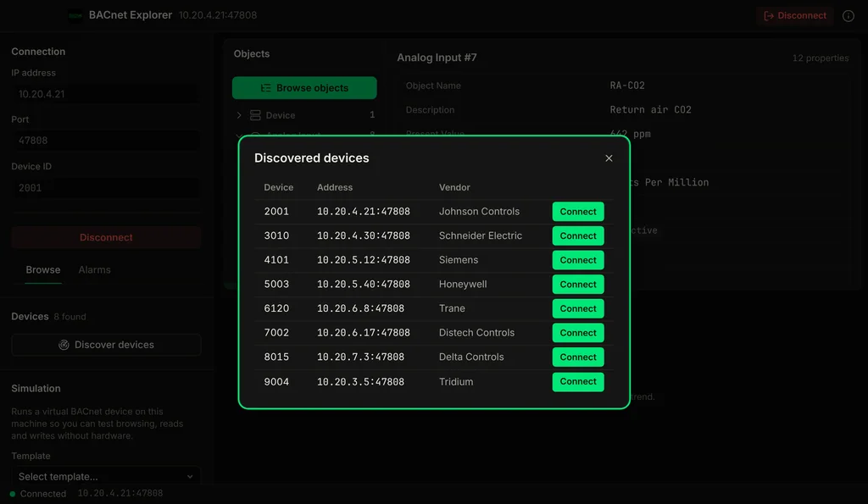This screenshot has height=504, width=868.
Task: Click the Device ID input field
Action: 106,188
